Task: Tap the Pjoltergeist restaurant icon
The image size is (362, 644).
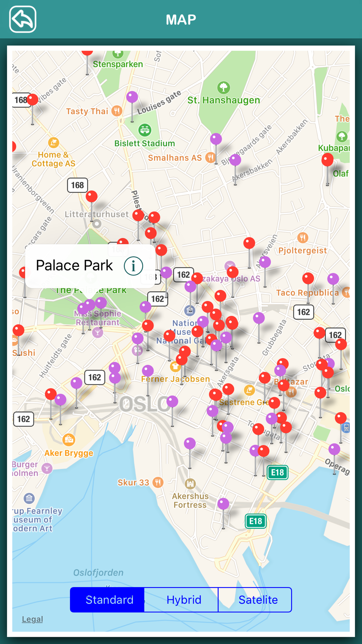Action: [303, 238]
